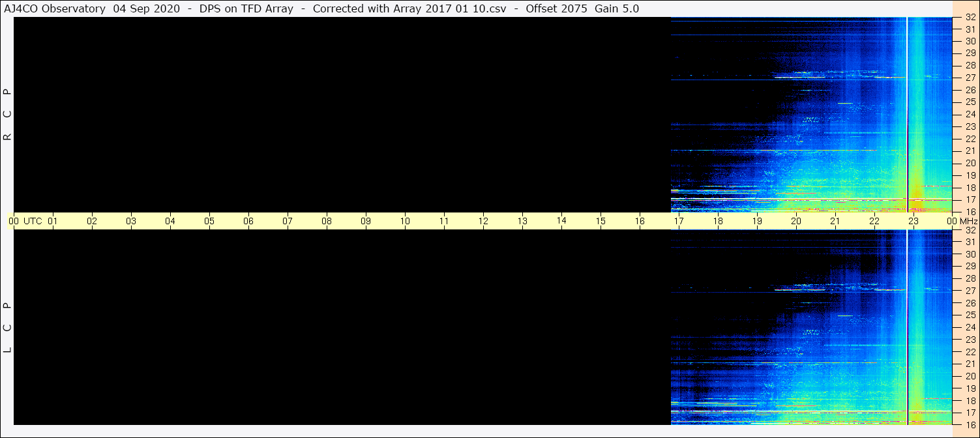Screen dimensions: 980x438
Task: Click the MHz unit label on time bar
Action: pyautogui.click(x=966, y=221)
